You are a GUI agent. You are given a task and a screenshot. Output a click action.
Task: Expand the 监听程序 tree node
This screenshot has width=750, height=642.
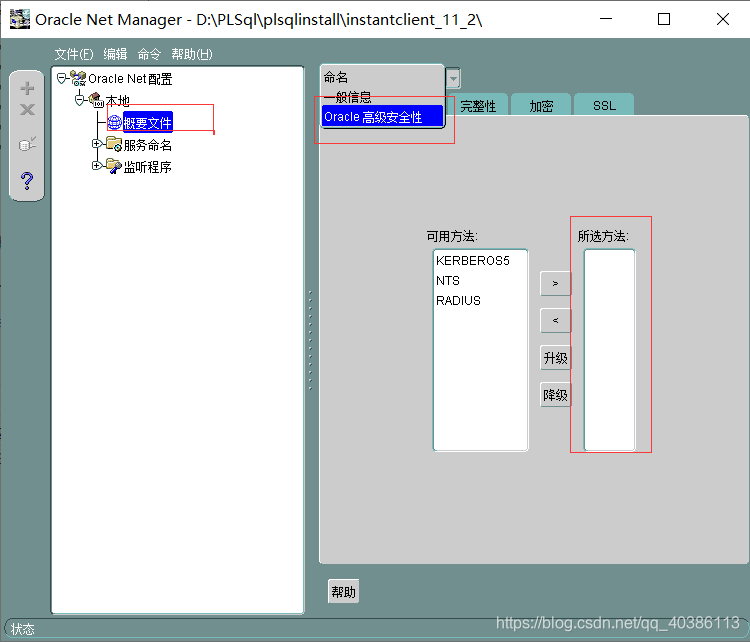pyautogui.click(x=97, y=166)
